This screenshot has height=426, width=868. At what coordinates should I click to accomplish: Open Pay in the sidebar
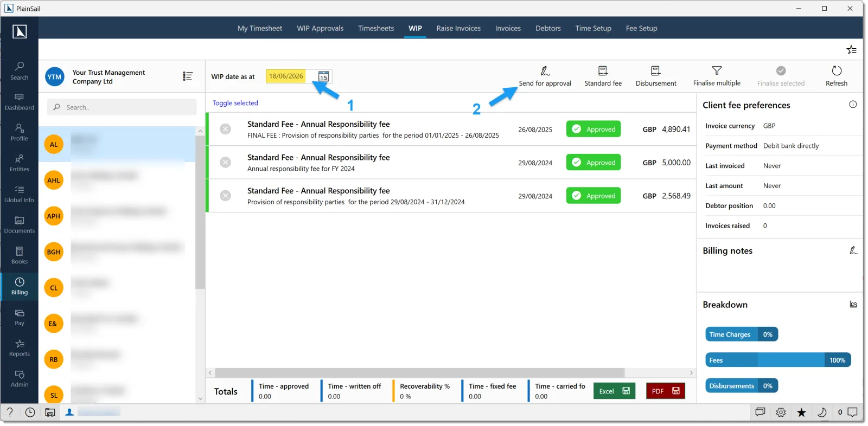coord(20,318)
